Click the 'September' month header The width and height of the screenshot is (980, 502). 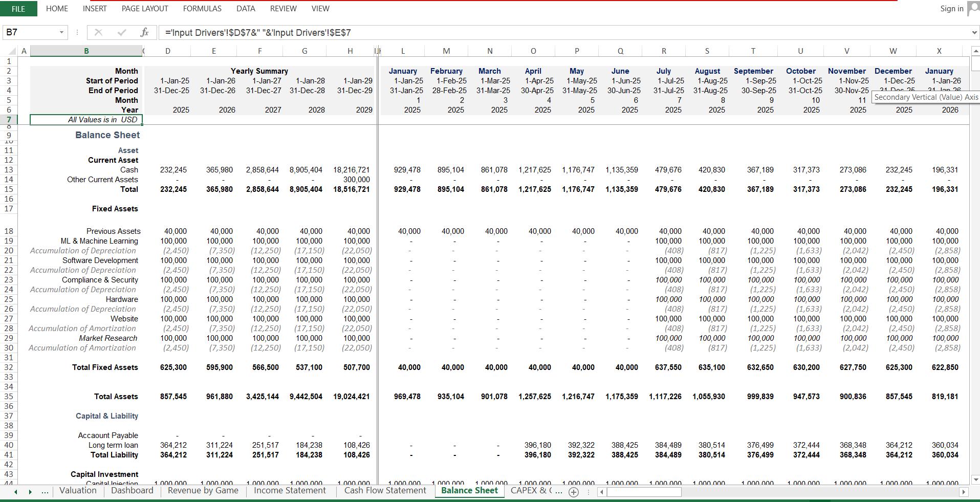[753, 71]
